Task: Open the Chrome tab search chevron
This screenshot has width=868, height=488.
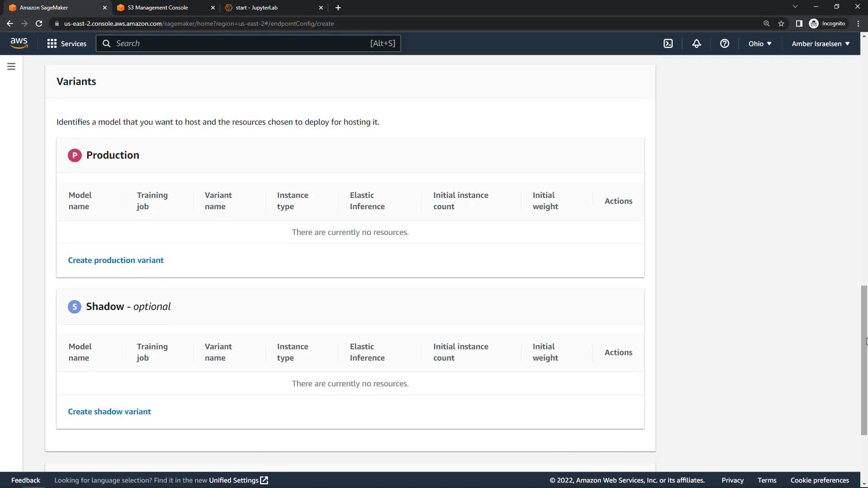Action: click(x=795, y=7)
